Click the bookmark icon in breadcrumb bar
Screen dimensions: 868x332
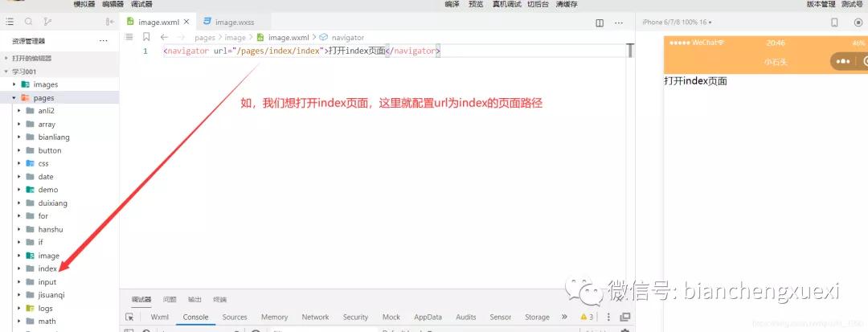pyautogui.click(x=146, y=37)
